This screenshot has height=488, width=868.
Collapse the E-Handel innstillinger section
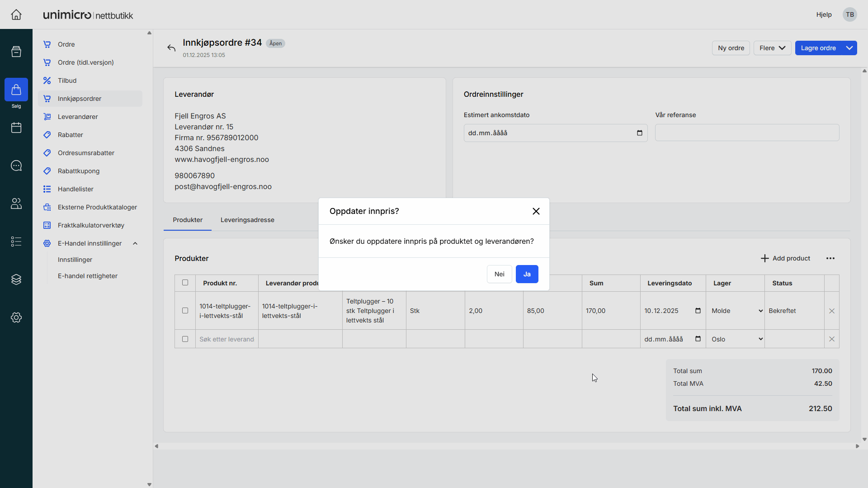tap(135, 243)
